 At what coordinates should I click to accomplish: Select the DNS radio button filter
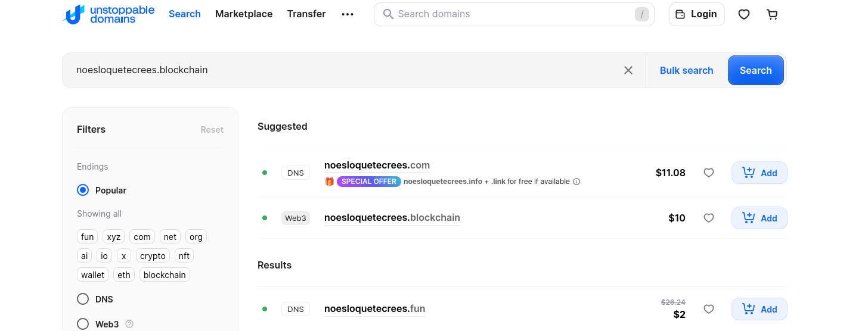point(83,299)
